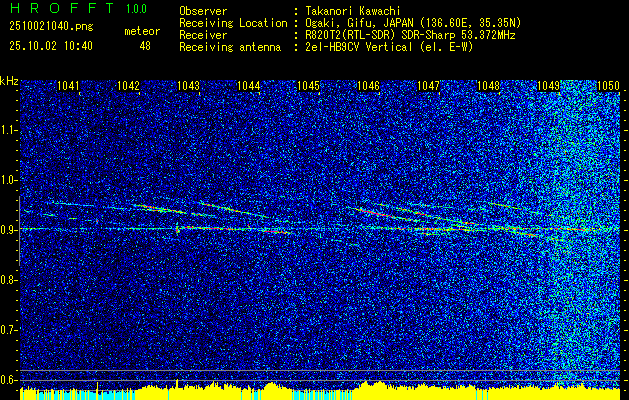Screen dimensions: 629x400
Task: Select filename 2510021040.png
Action: [51, 27]
